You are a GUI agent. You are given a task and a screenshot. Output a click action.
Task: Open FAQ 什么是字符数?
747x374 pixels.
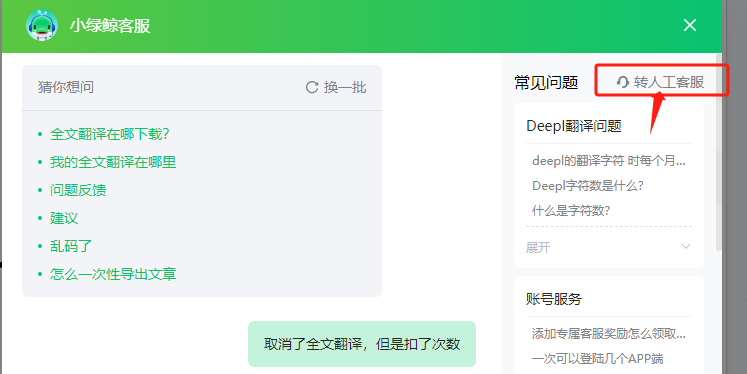pos(571,210)
